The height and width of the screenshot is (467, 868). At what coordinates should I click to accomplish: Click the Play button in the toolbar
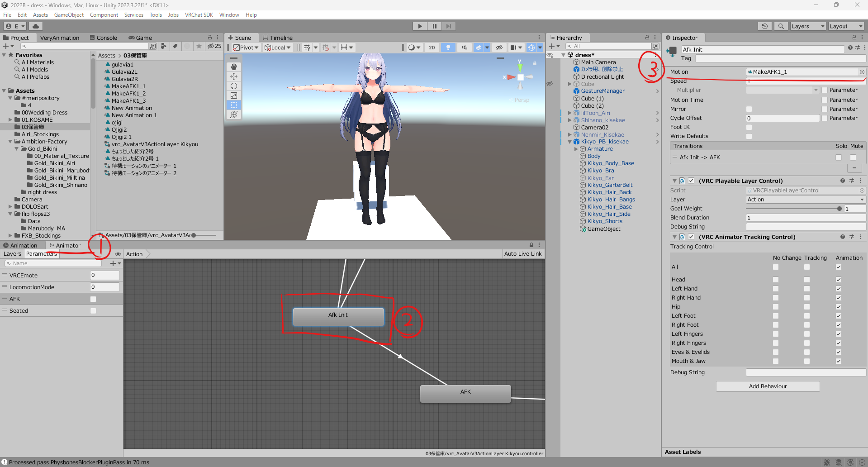pos(420,26)
